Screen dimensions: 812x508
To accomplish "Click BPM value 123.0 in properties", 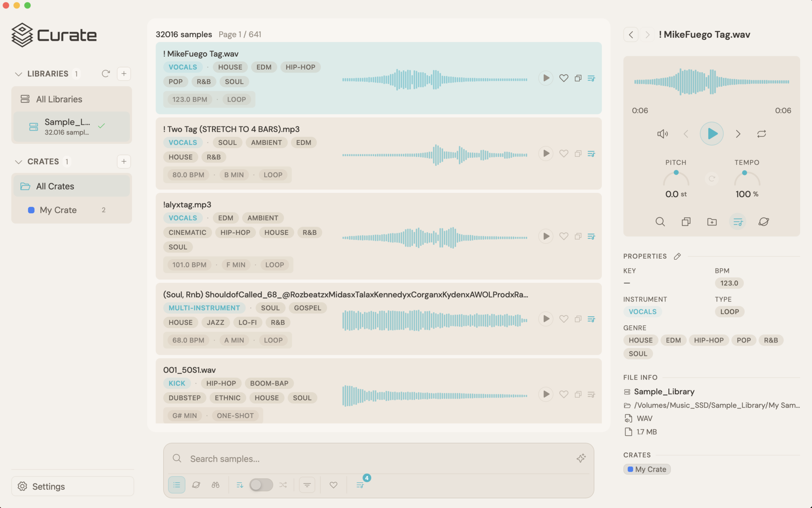I will click(x=729, y=283).
